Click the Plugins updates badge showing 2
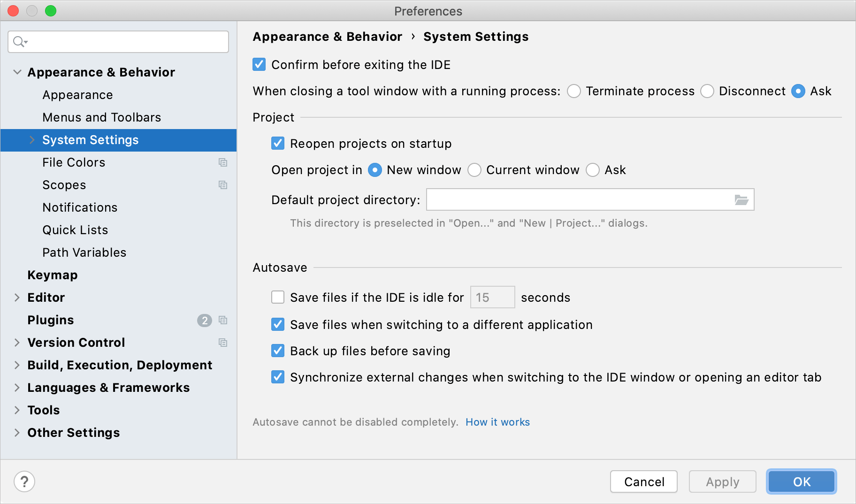The height and width of the screenshot is (504, 856). 204,320
